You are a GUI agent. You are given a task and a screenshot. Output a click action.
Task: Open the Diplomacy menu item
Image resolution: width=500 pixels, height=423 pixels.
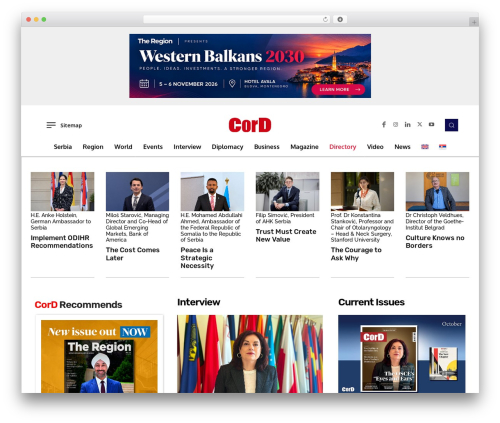[227, 147]
